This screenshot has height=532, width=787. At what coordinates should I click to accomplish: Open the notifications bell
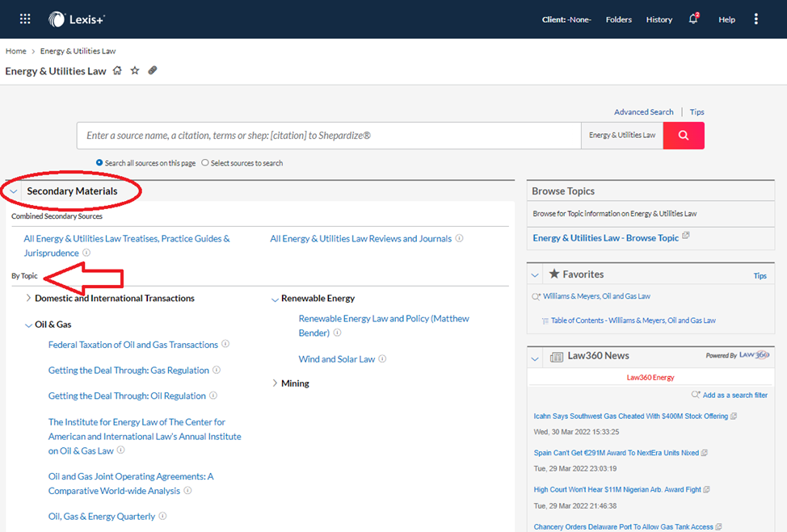(693, 19)
